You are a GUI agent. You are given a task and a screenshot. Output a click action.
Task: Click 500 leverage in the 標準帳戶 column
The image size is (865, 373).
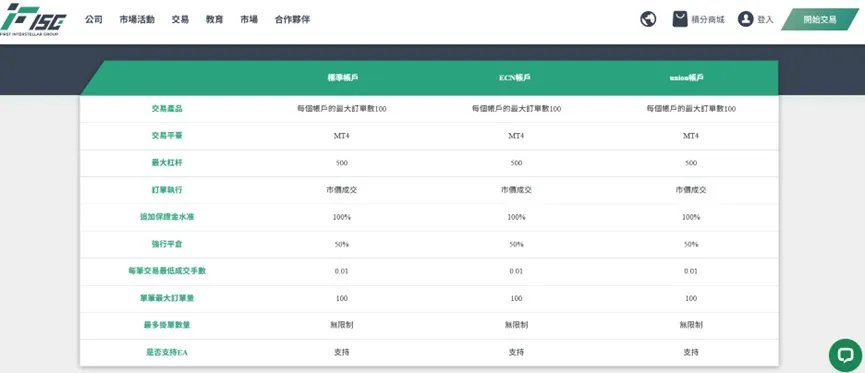click(x=341, y=163)
